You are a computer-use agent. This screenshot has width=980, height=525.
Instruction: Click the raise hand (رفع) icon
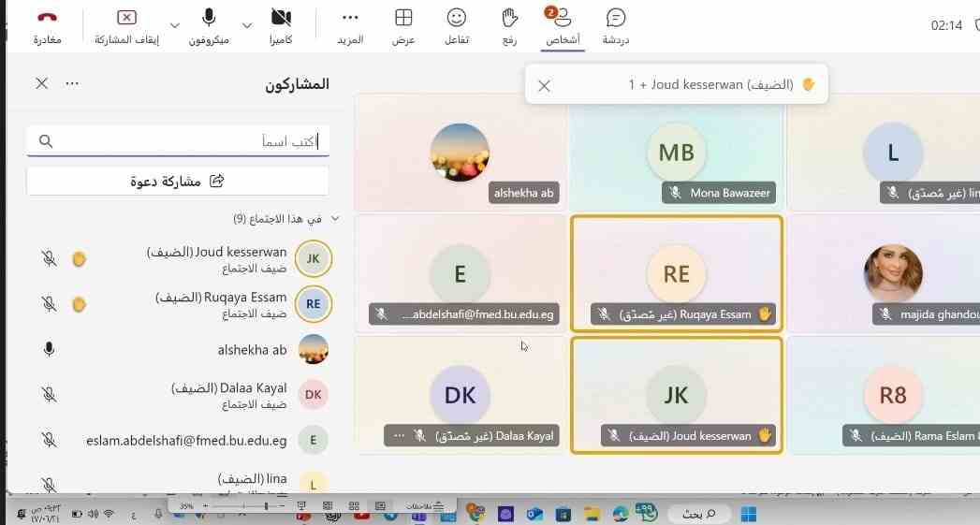509,18
